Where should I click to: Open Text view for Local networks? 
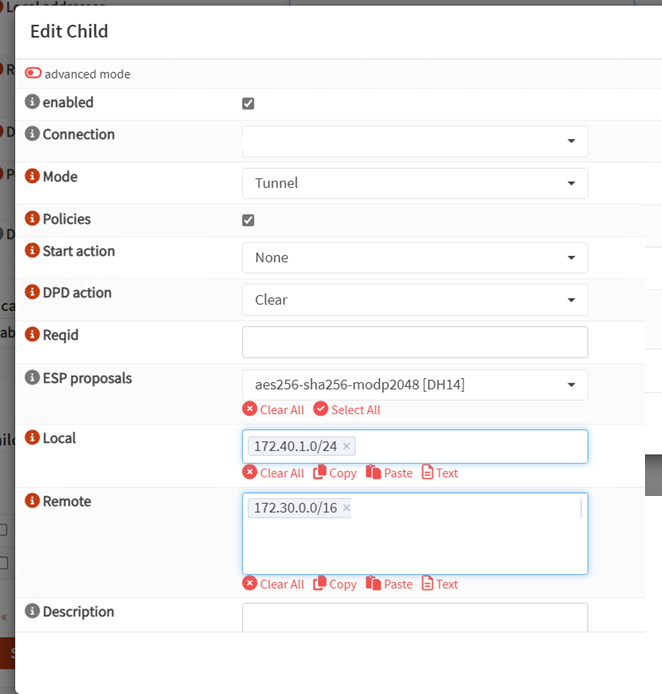[440, 473]
